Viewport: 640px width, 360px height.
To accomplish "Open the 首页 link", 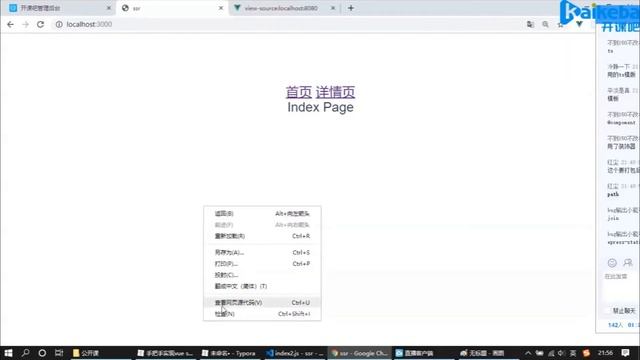I will click(299, 92).
